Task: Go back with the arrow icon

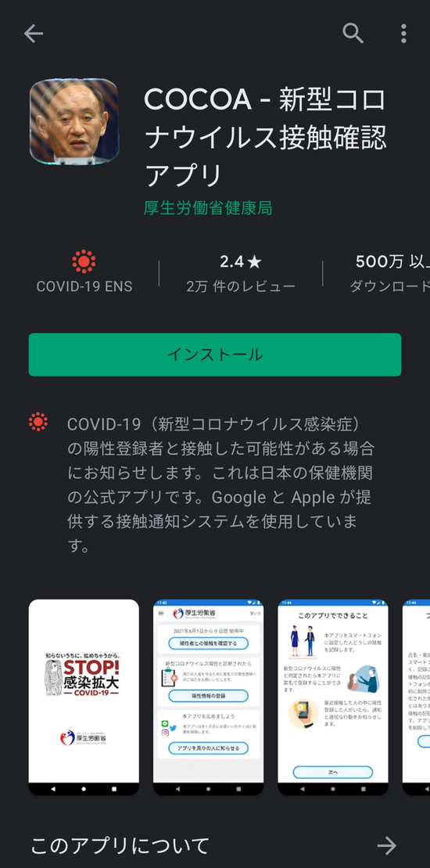Action: [33, 34]
